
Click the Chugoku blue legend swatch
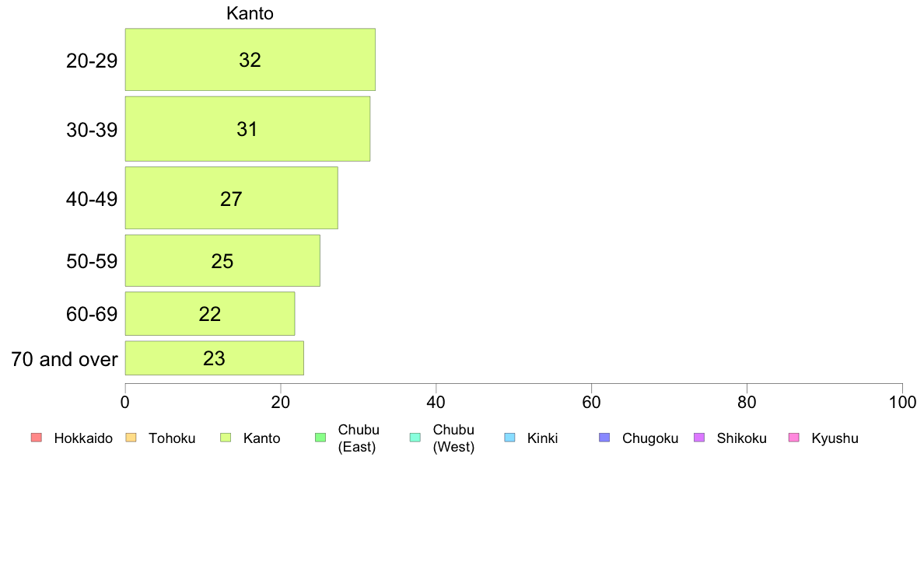point(604,438)
